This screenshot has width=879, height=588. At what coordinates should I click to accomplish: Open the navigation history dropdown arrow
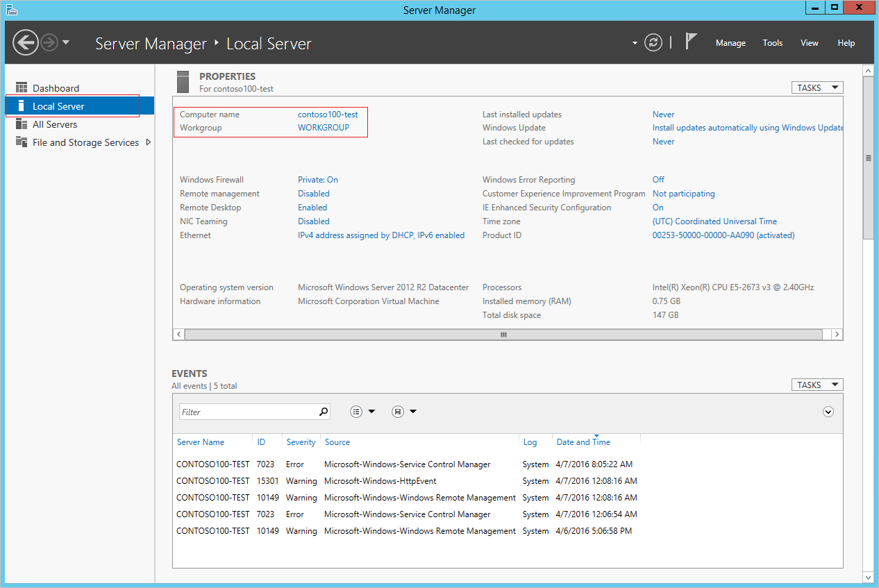click(66, 42)
